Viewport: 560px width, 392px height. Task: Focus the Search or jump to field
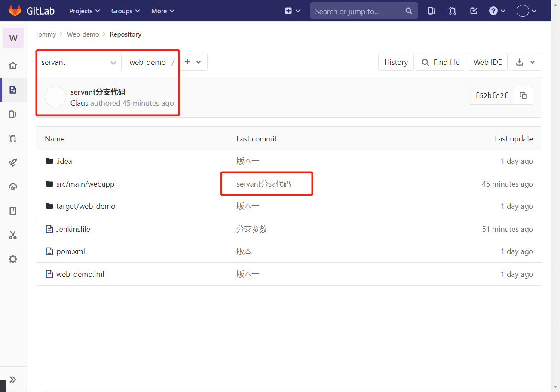pyautogui.click(x=364, y=11)
